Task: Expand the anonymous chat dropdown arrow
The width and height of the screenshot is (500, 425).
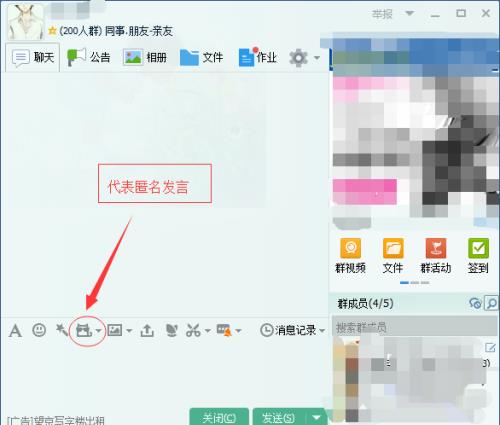Action: [98, 331]
